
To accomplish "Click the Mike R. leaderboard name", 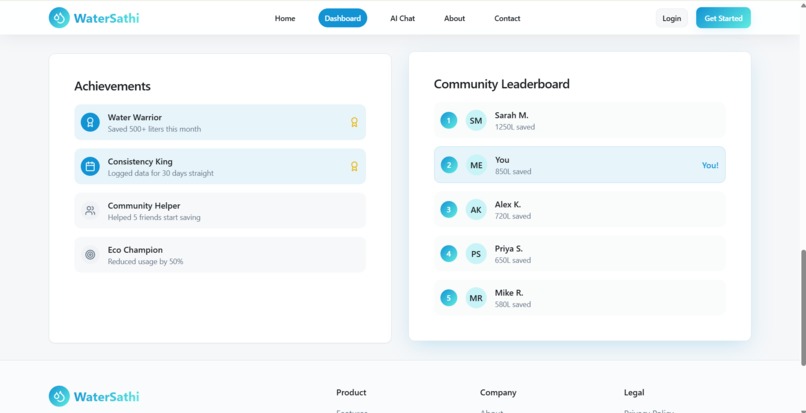I will 509,293.
